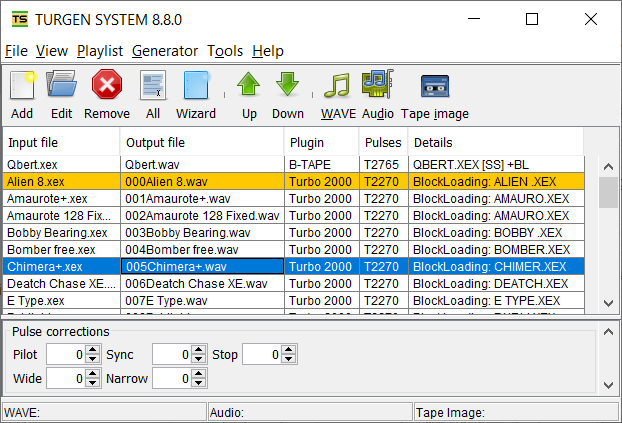Open the Playlist menu
The height and width of the screenshot is (423, 622).
click(100, 51)
